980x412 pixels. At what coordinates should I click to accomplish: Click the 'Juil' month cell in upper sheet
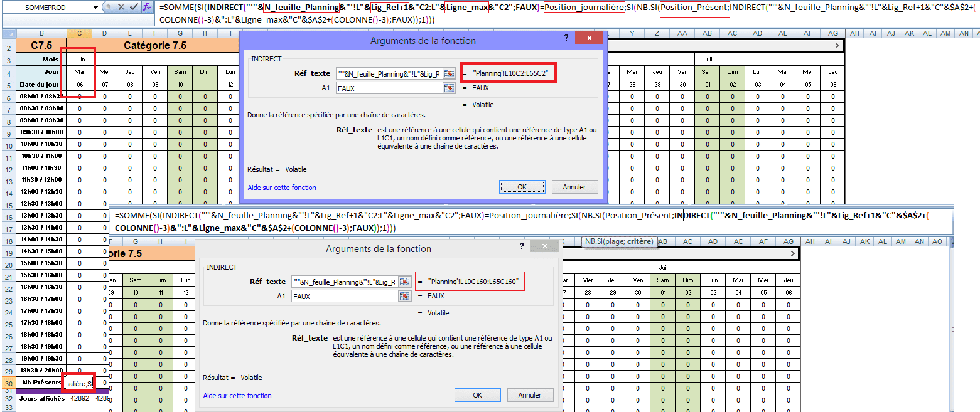(707, 59)
